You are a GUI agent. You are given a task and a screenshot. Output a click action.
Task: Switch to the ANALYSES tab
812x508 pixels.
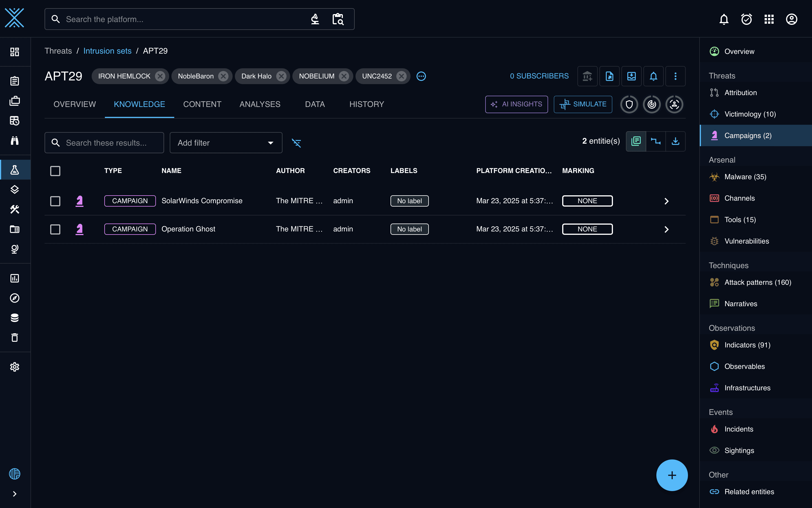[x=260, y=104]
